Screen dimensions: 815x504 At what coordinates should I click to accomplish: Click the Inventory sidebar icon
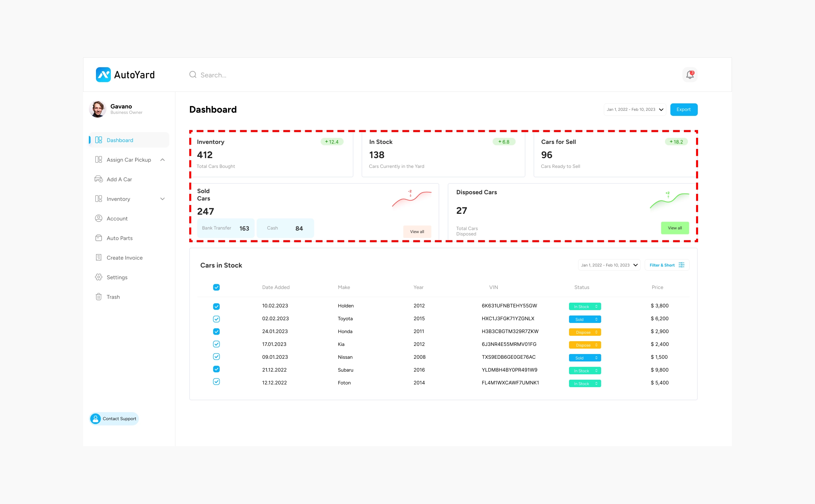(x=99, y=199)
